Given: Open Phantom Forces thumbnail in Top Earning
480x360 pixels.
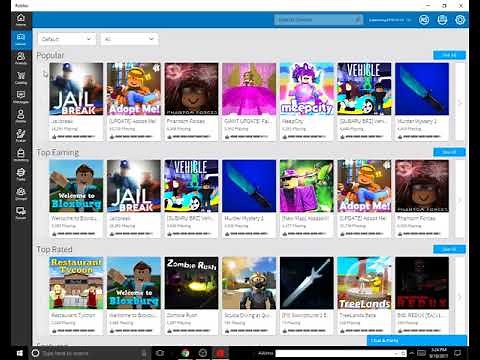Looking at the screenshot, I should (x=422, y=186).
